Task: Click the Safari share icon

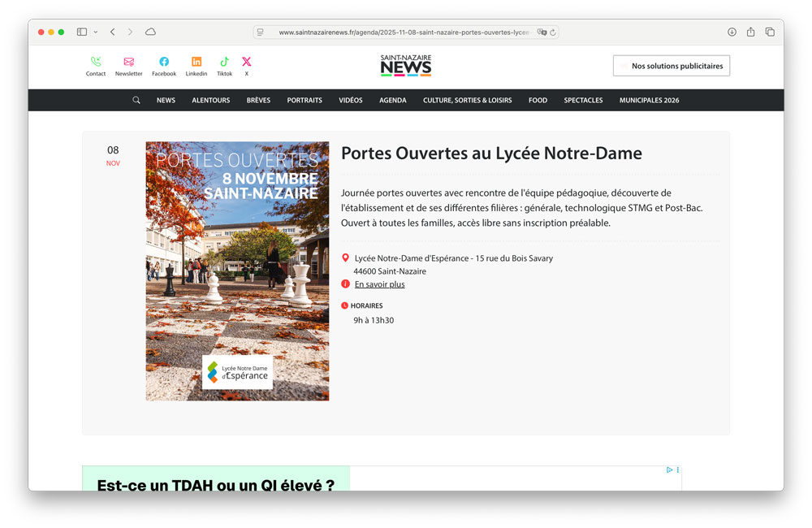Action: pyautogui.click(x=750, y=32)
